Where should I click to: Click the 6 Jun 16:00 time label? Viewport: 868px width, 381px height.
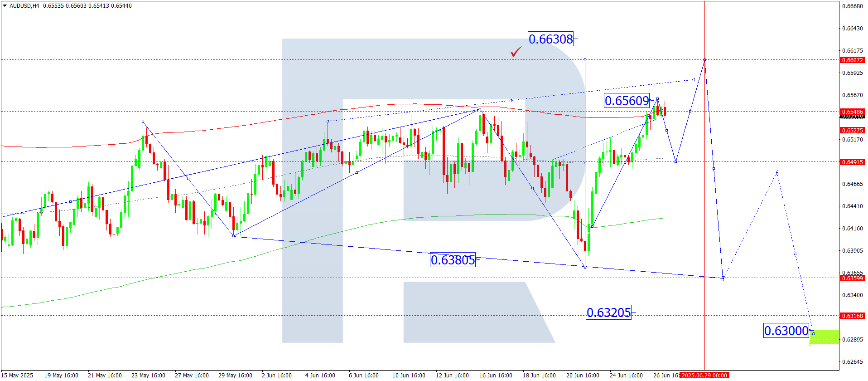pos(364,375)
